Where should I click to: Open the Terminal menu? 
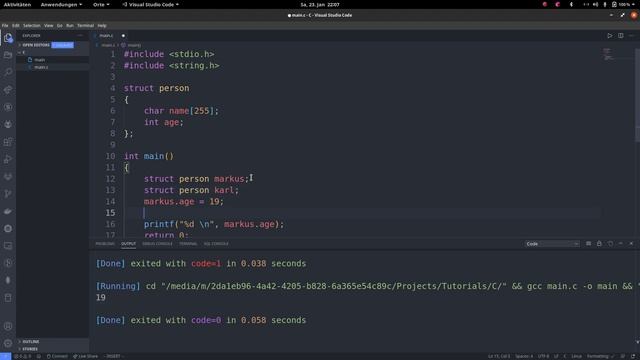[85, 25]
